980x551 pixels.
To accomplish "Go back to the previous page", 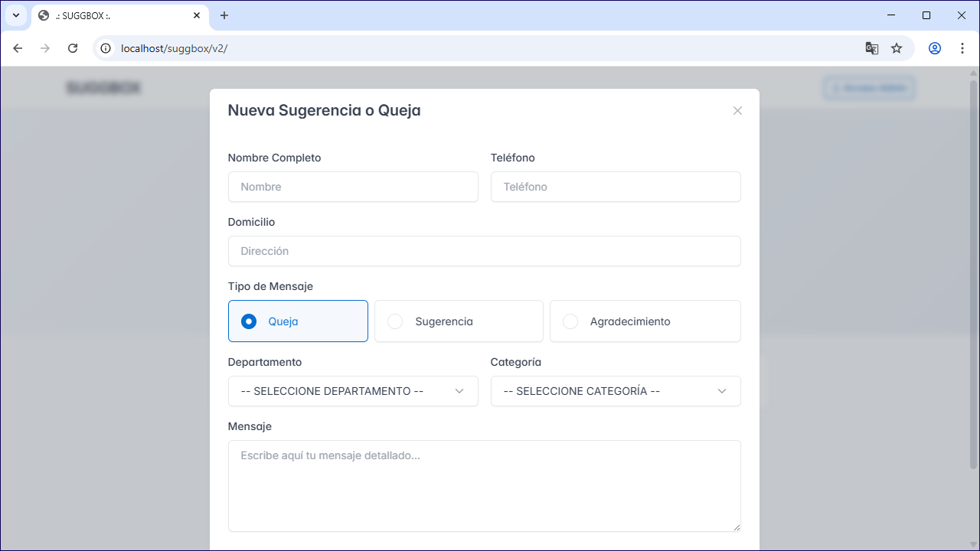I will coord(18,48).
